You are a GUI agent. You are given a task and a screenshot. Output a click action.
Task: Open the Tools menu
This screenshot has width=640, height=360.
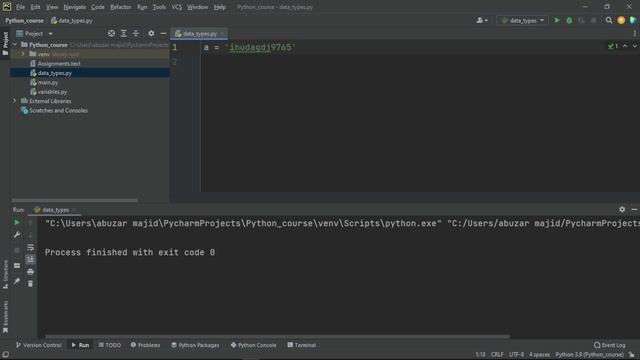tap(159, 7)
